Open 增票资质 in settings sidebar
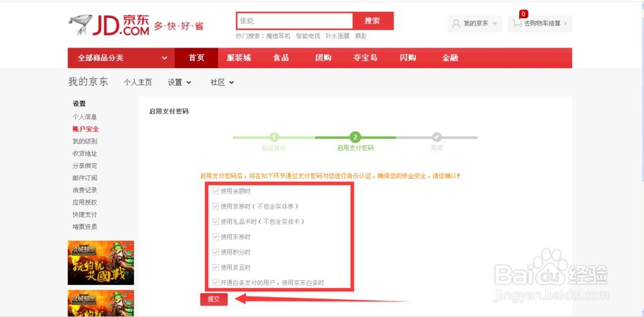 (85, 227)
